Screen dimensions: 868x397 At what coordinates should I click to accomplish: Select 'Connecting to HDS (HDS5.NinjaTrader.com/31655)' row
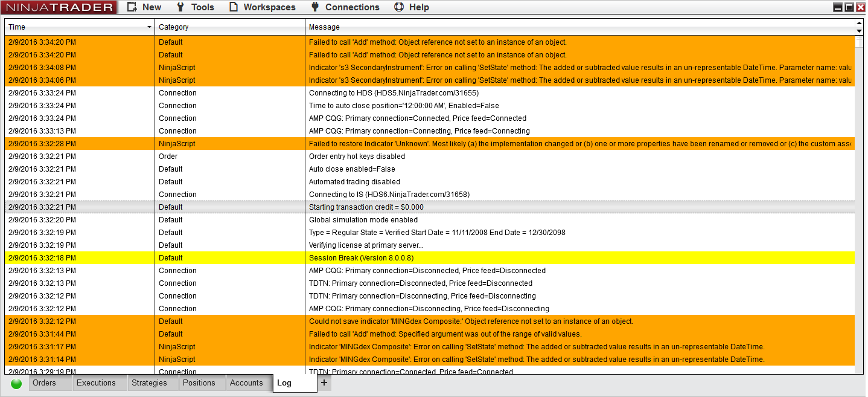tap(430, 93)
